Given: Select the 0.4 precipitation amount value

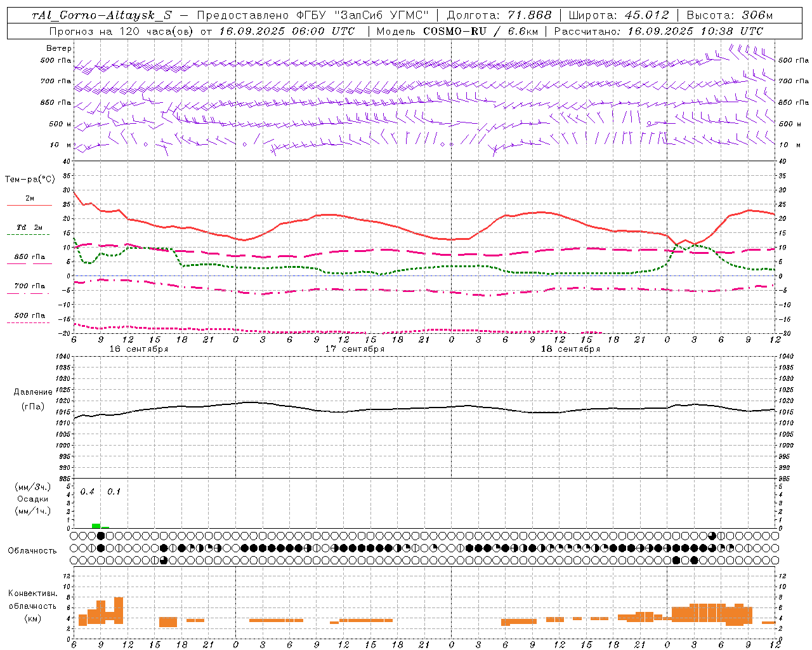Looking at the screenshot, I should click(x=88, y=491).
